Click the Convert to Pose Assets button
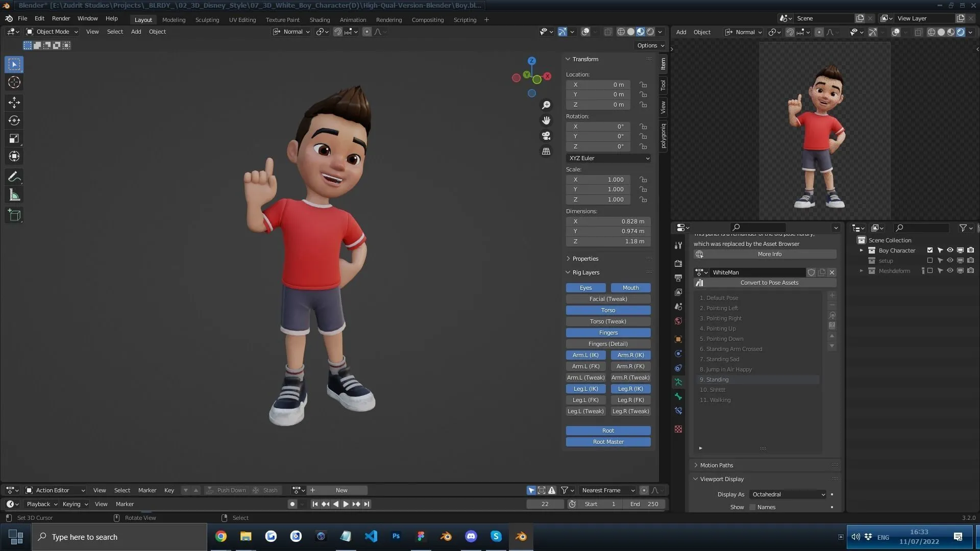980x551 pixels. [x=769, y=282]
